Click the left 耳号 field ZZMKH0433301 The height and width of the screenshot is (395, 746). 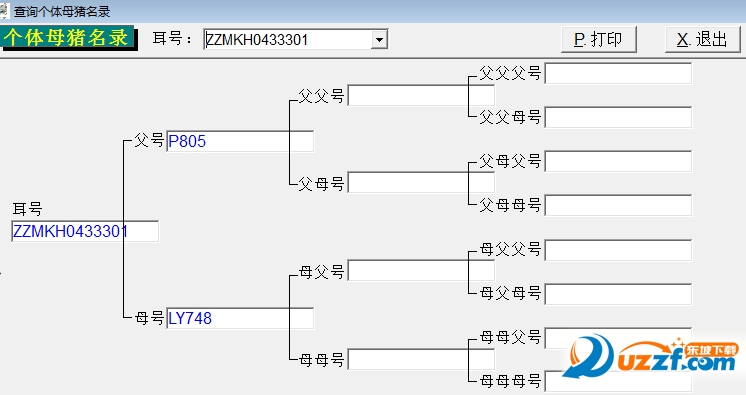(x=85, y=231)
